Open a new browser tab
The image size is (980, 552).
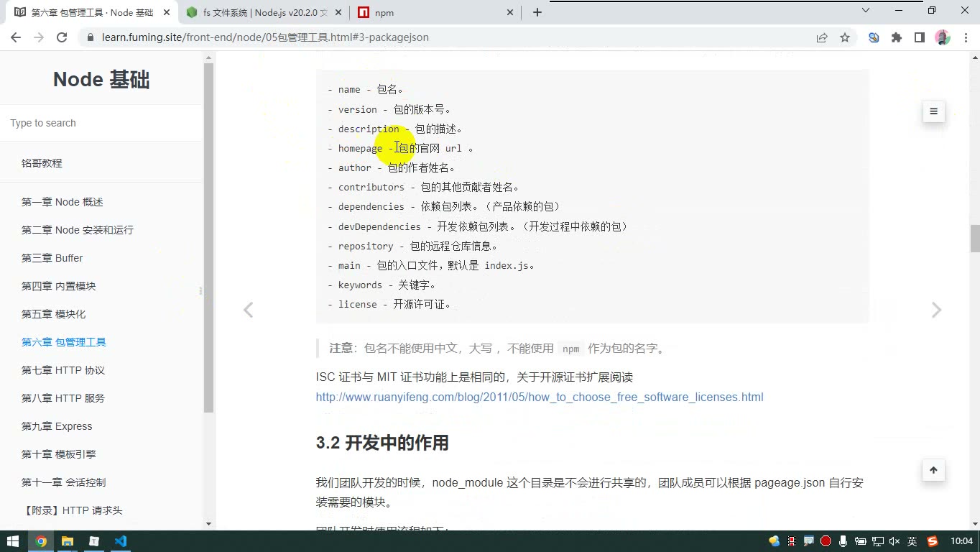537,12
